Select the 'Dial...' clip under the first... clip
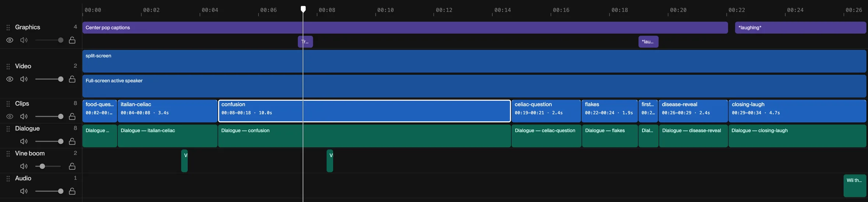Viewport: 868px width, 202px height. click(x=648, y=136)
